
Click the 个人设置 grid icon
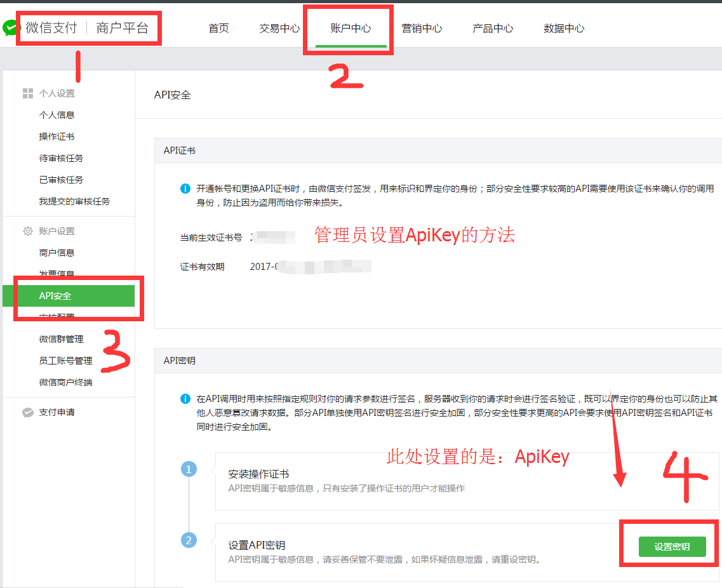pos(28,93)
